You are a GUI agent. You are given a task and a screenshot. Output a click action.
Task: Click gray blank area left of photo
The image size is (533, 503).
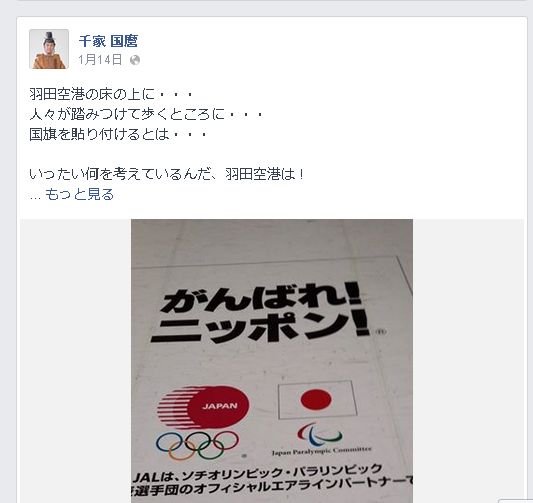click(x=75, y=360)
